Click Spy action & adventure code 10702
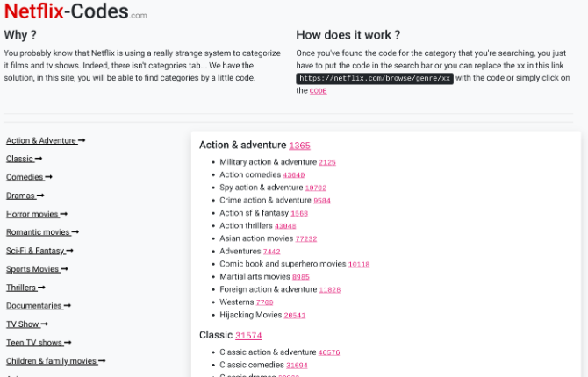The height and width of the screenshot is (377, 588). coord(316,188)
